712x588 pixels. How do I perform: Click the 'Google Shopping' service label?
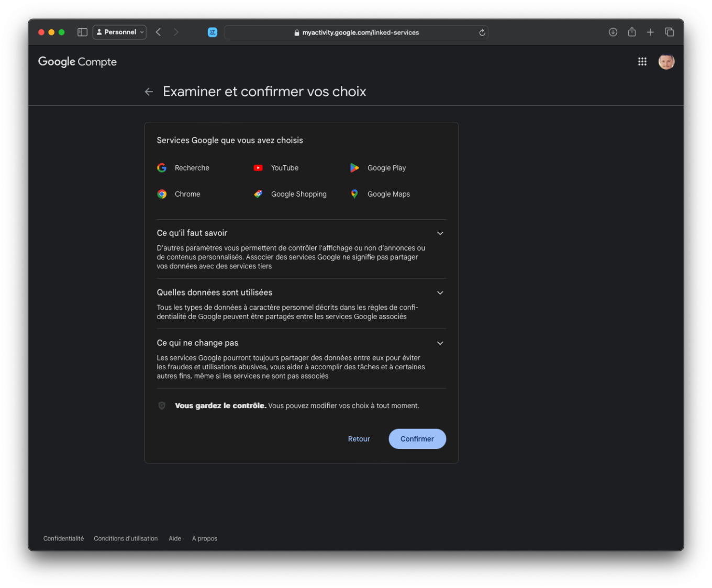299,194
